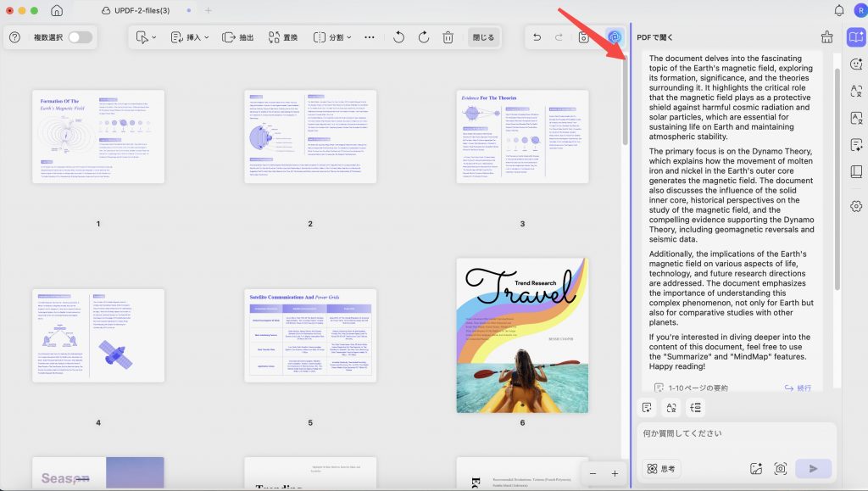Click the undo arrow icon
Screen dimensions: 868x491
click(537, 37)
